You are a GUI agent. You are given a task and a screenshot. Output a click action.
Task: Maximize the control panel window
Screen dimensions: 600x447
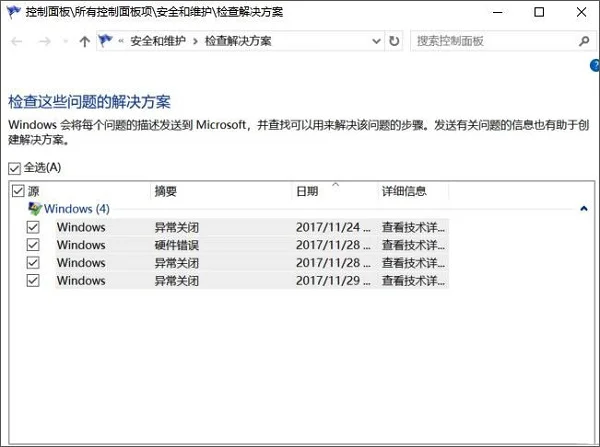(539, 12)
